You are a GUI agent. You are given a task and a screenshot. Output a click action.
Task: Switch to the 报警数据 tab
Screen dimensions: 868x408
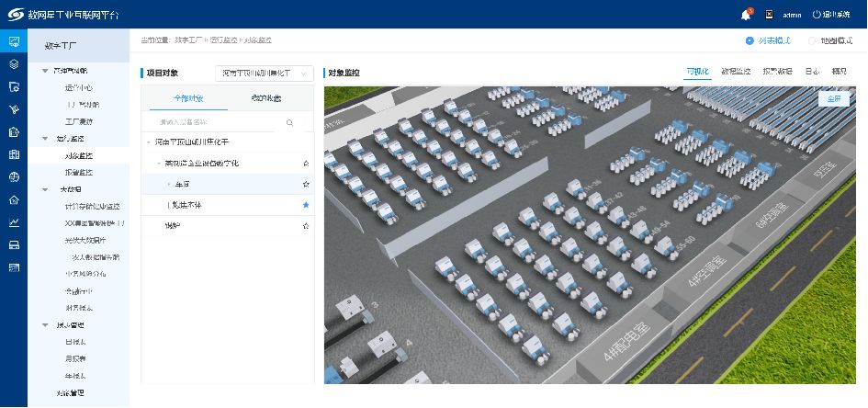coord(777,72)
